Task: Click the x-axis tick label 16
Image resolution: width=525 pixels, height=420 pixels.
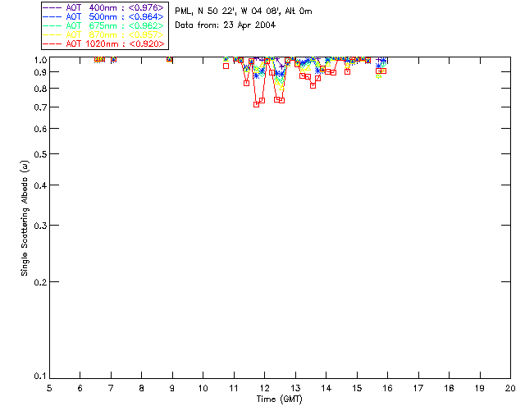Action: (388, 388)
